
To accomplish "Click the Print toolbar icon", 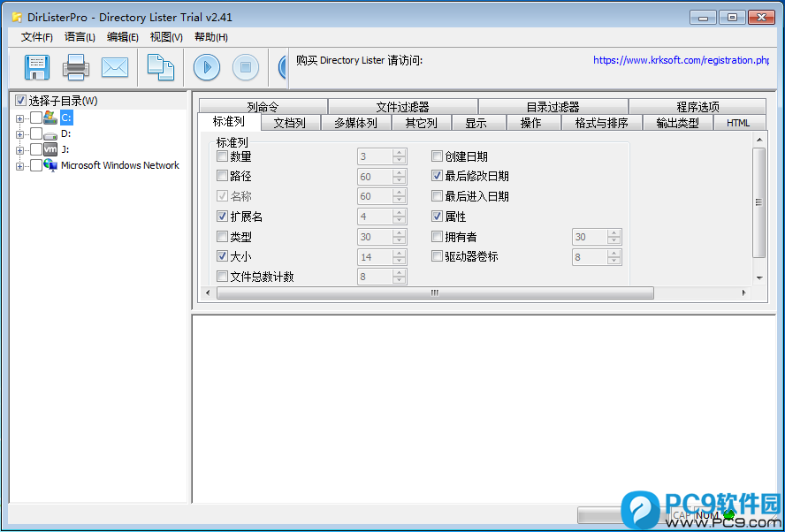I will coord(76,67).
